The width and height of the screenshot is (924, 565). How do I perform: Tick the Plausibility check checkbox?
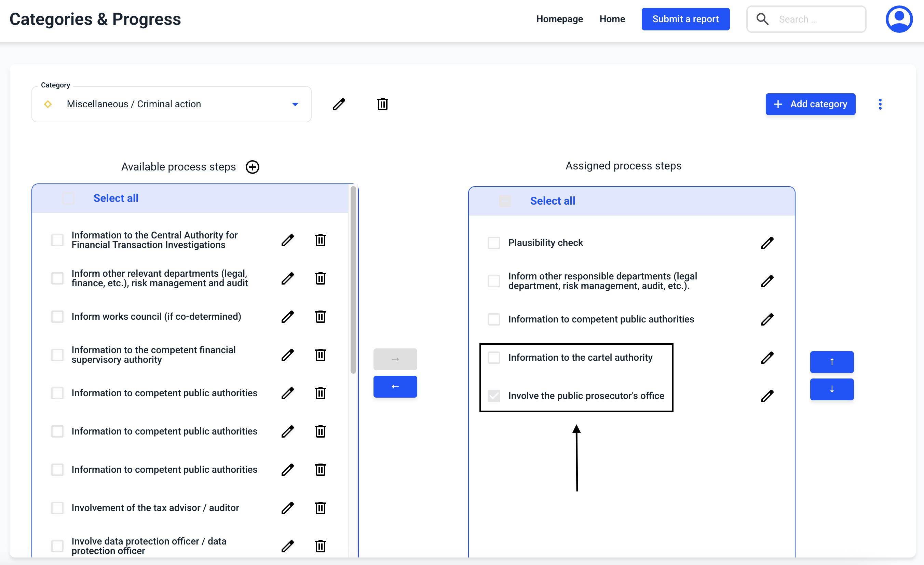[494, 243]
